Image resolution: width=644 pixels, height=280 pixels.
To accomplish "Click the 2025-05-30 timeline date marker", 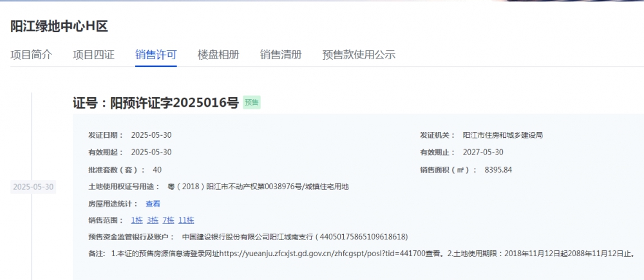I will pyautogui.click(x=33, y=187).
